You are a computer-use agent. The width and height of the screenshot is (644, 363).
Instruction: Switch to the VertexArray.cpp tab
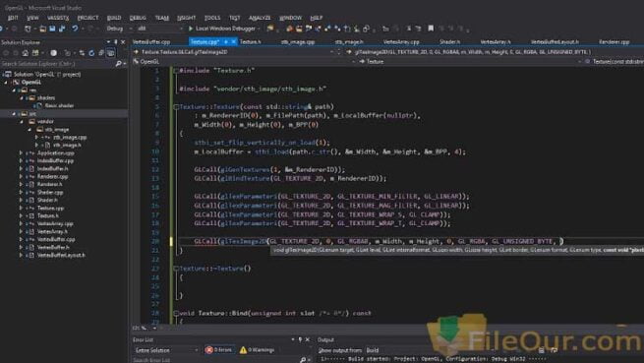click(401, 42)
